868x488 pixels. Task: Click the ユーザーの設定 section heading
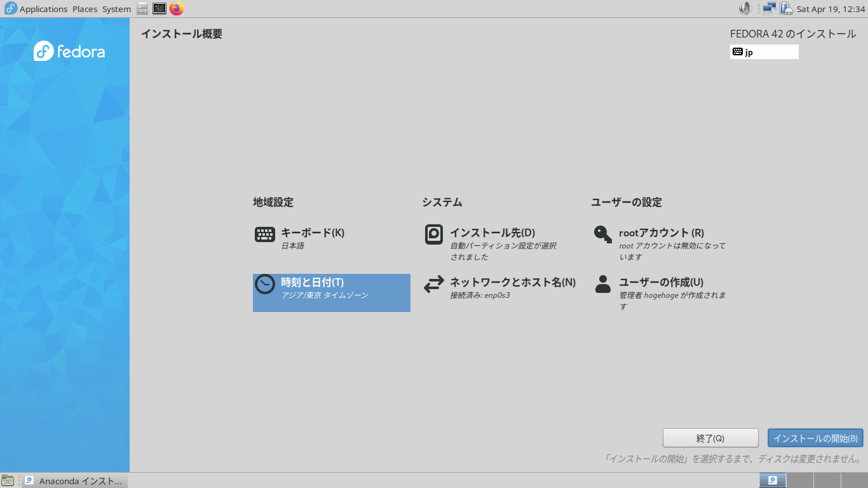pyautogui.click(x=627, y=202)
